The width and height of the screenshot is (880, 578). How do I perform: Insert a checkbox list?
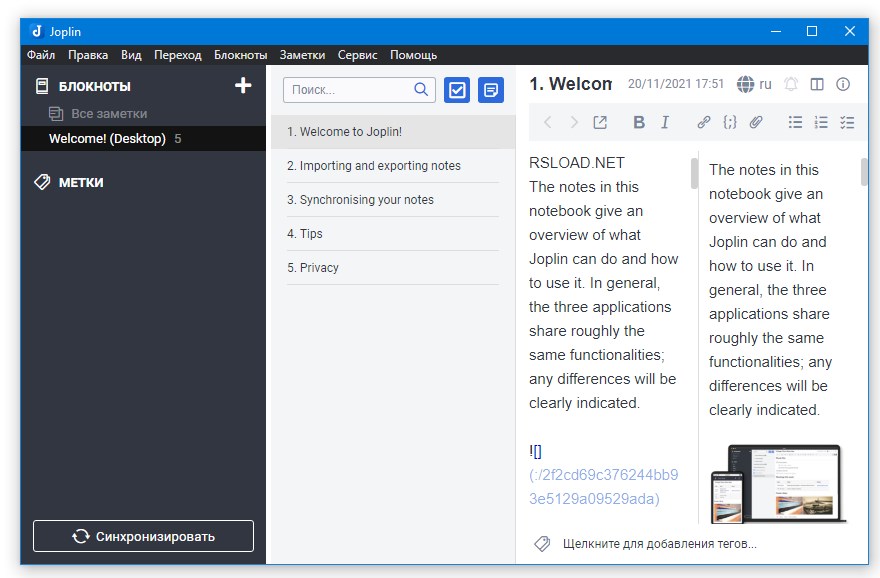(x=847, y=122)
